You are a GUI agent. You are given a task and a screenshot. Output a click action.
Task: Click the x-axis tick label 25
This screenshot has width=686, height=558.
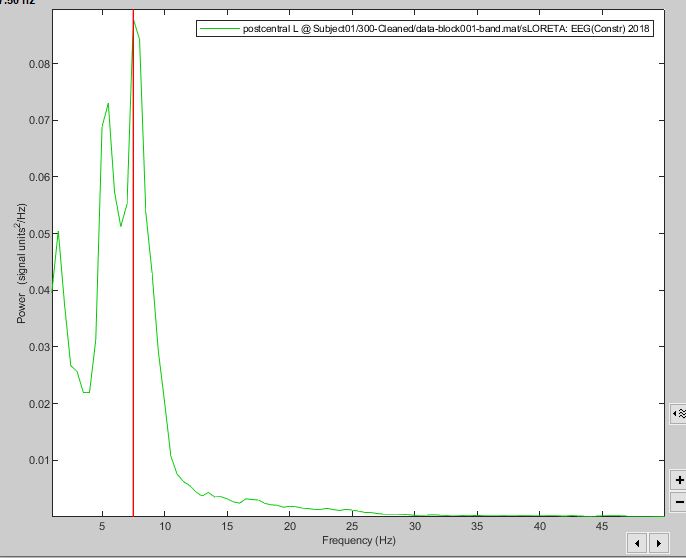click(352, 526)
